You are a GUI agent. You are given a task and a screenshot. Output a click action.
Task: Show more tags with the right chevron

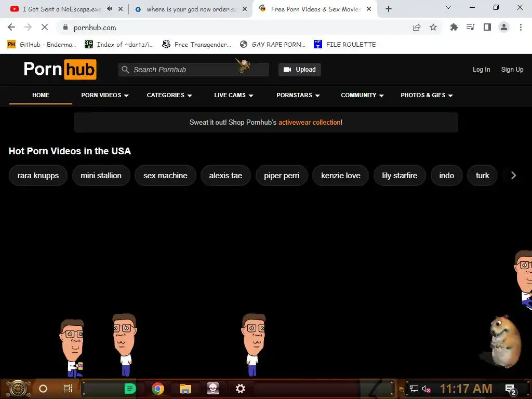pyautogui.click(x=514, y=176)
